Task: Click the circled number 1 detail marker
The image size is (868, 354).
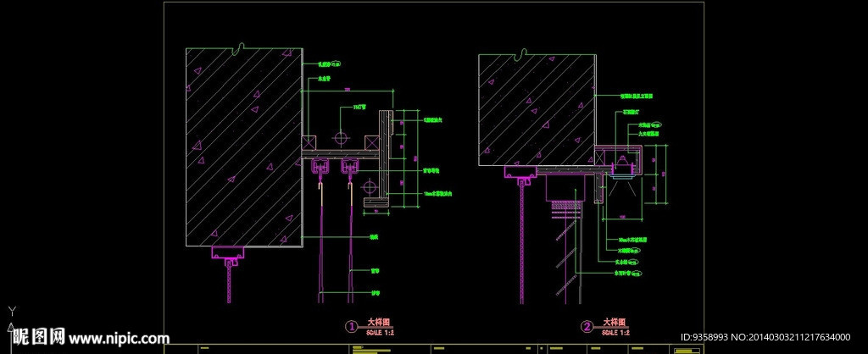Action: tap(350, 326)
